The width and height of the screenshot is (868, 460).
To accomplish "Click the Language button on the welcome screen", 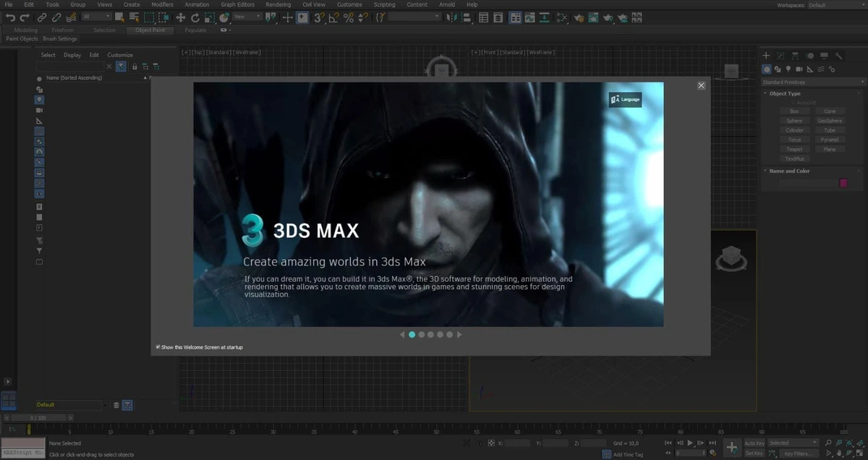I will pyautogui.click(x=625, y=99).
